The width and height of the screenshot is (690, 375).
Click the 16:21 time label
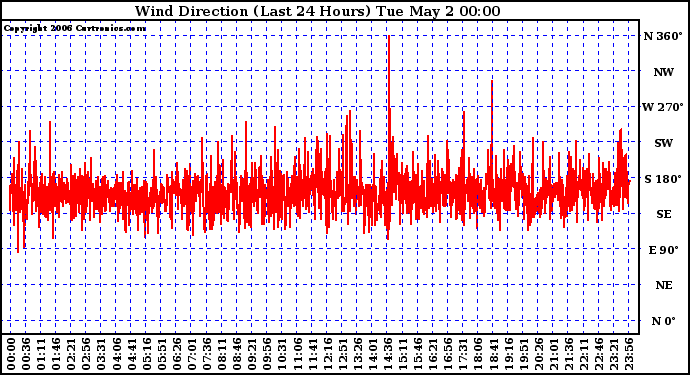click(433, 354)
